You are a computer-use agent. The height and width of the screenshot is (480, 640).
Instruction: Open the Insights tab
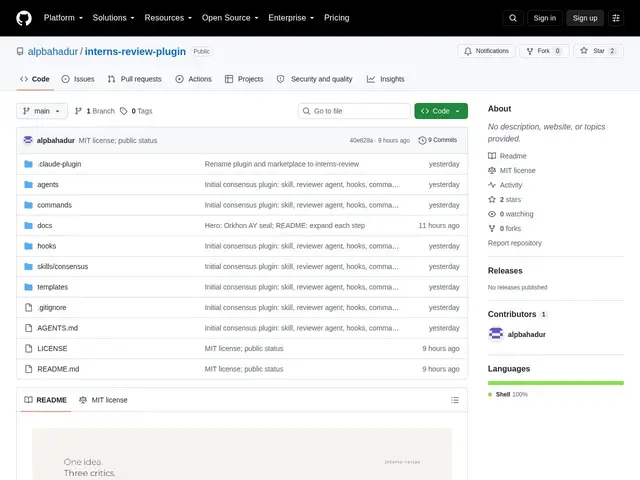(385, 79)
